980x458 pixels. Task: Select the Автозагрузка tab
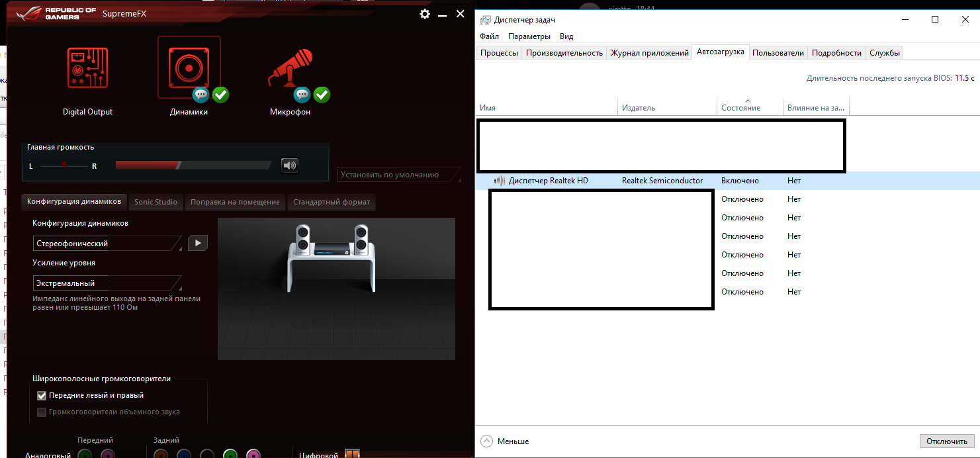721,52
